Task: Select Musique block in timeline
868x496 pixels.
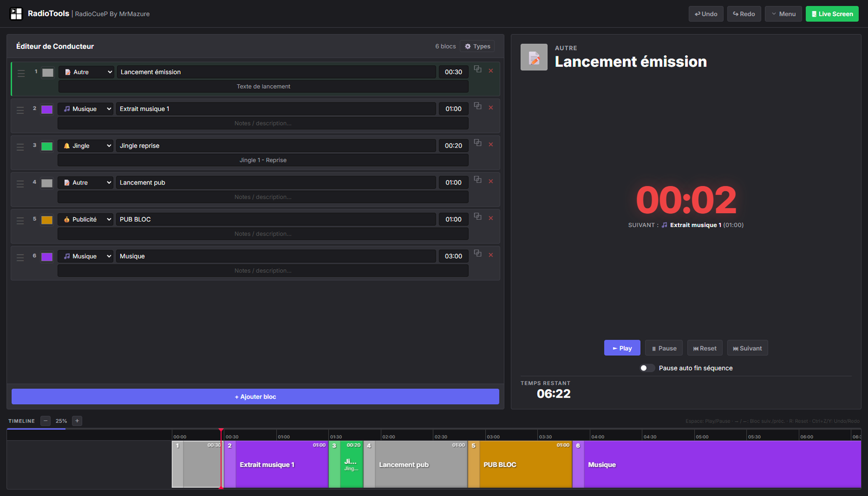Action: tap(717, 464)
